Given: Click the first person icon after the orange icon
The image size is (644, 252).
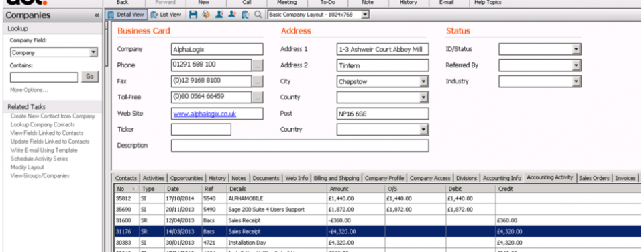Looking at the screenshot, I should coord(219,15).
